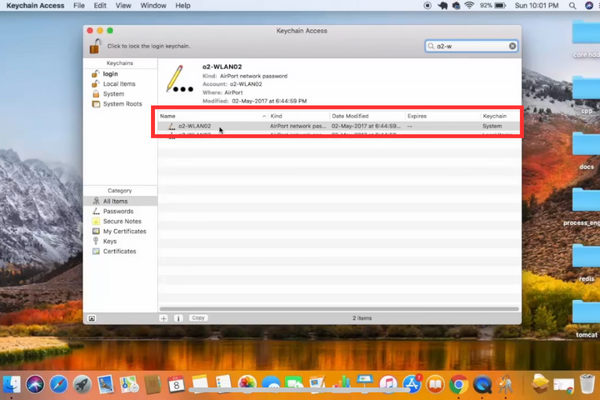The height and width of the screenshot is (400, 600).
Task: Sort by the Expires column header
Action: pyautogui.click(x=442, y=116)
